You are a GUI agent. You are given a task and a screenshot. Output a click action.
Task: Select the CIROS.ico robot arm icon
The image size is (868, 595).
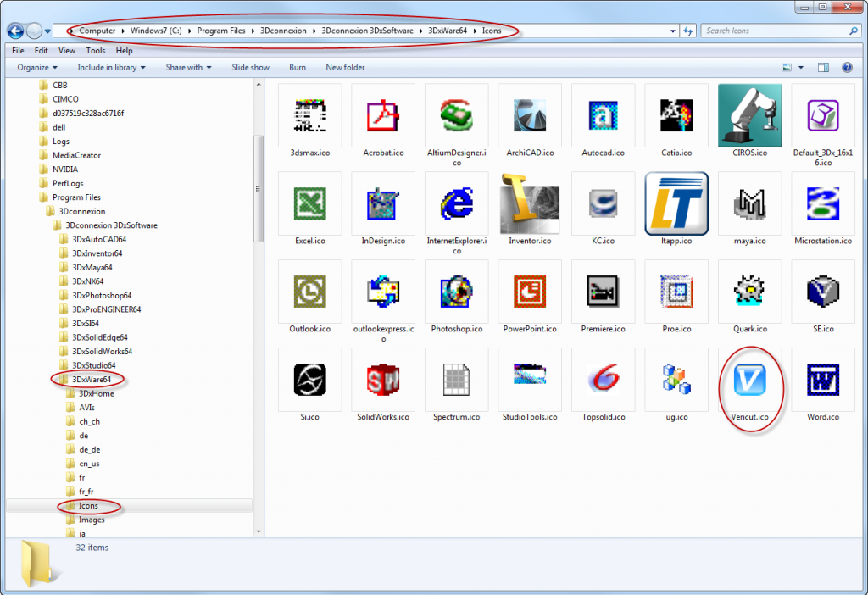pos(750,115)
